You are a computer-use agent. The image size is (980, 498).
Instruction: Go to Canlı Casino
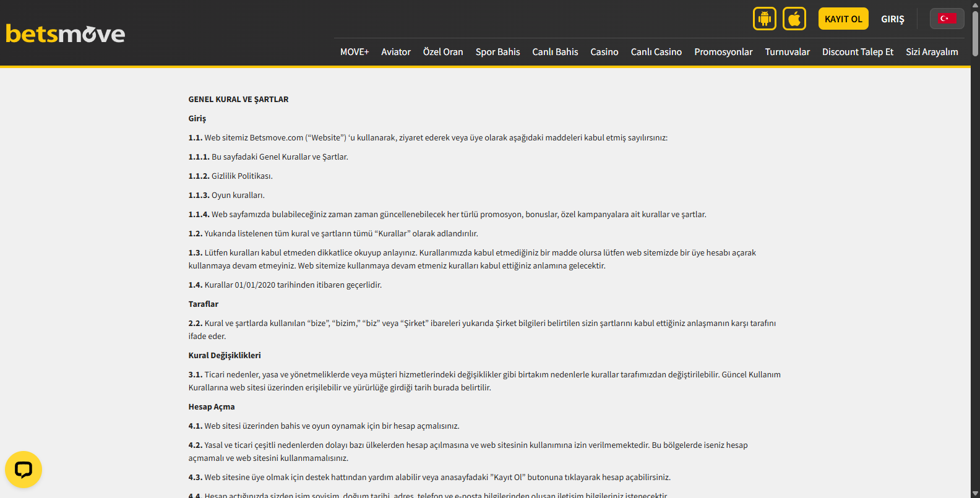pyautogui.click(x=656, y=52)
